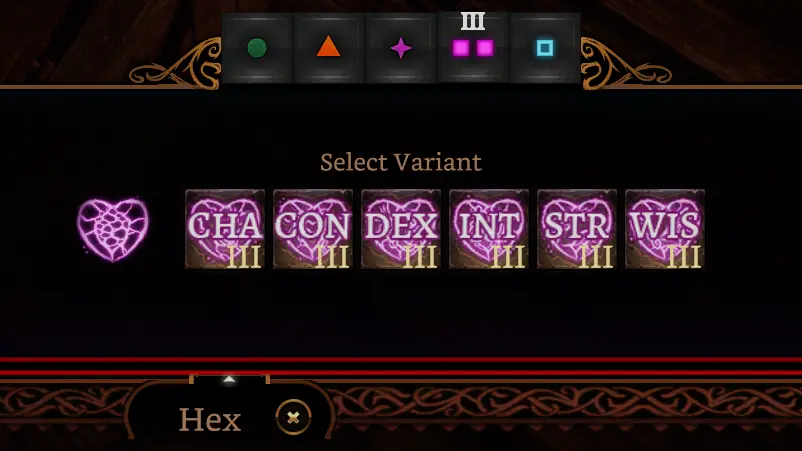Choose the DEX Hex variant
Image resolution: width=802 pixels, height=451 pixels.
[x=401, y=229]
